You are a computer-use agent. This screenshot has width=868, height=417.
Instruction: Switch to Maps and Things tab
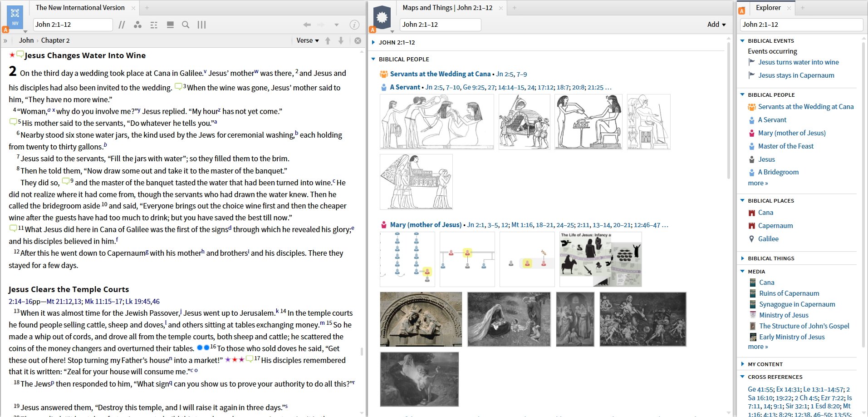coord(447,8)
